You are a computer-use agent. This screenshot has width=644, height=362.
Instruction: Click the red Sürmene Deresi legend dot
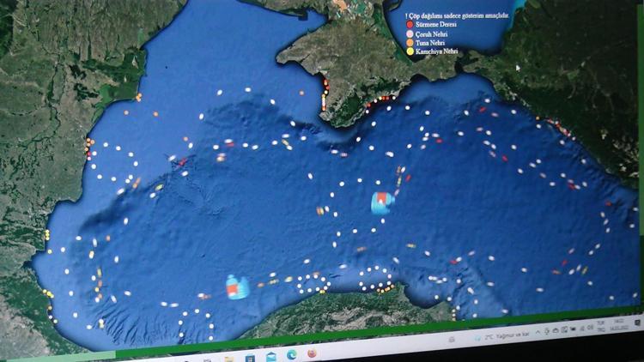click(x=411, y=26)
